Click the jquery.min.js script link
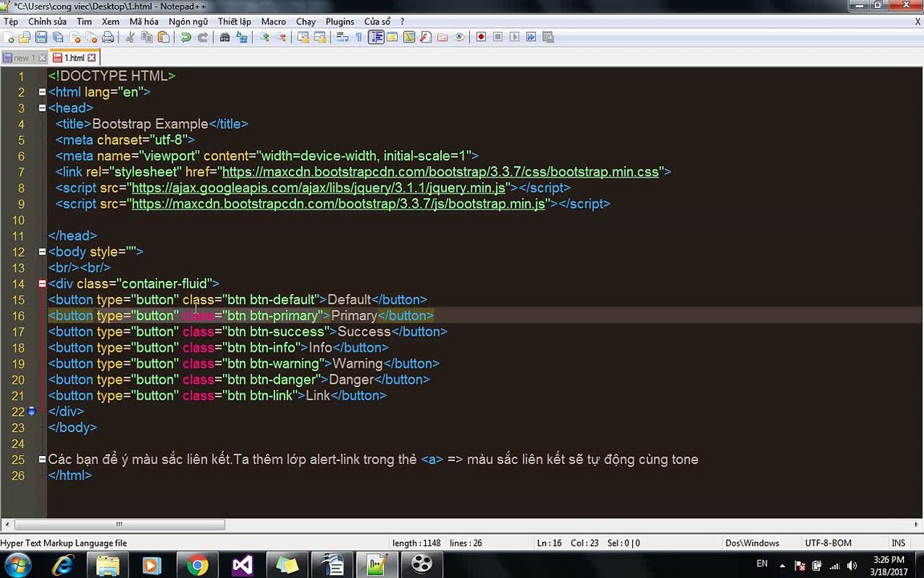 (x=318, y=188)
